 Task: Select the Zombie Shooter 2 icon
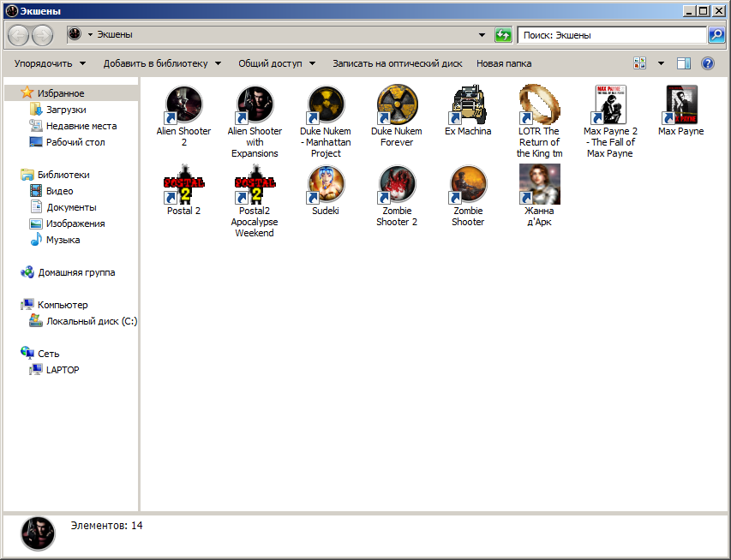click(397, 184)
